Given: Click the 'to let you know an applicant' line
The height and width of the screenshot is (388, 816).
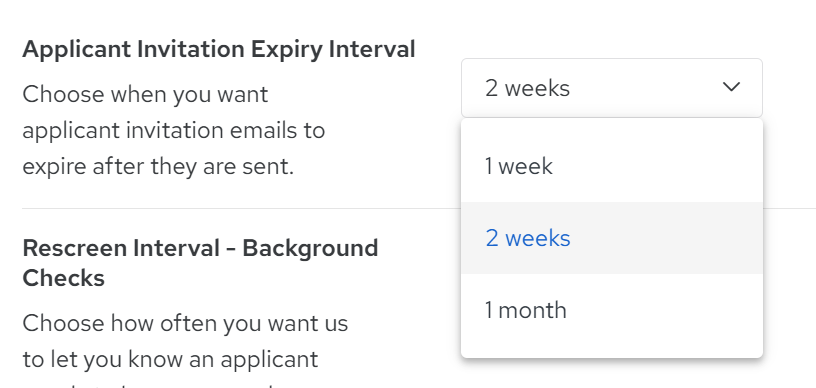Looking at the screenshot, I should (x=170, y=359).
